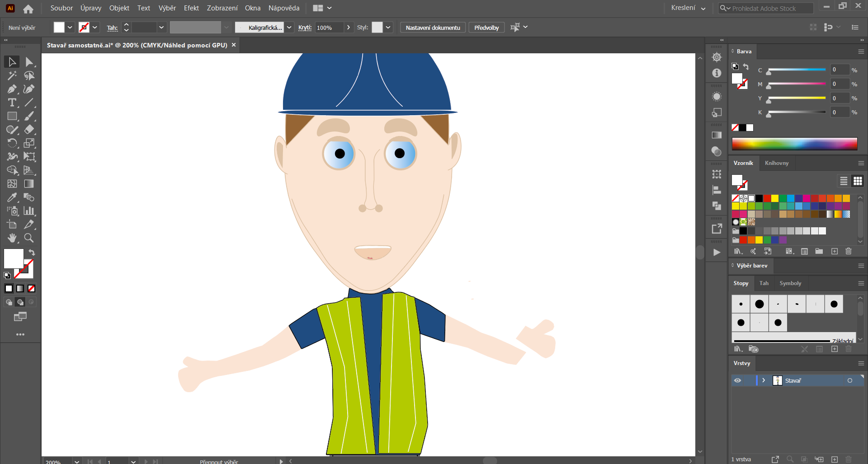Open the Kreslení workspace switcher

tap(687, 8)
